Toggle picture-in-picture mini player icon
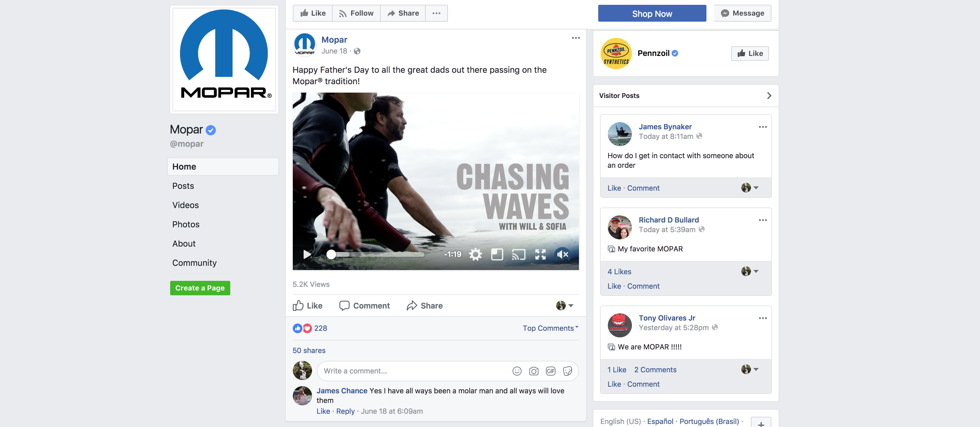Screen dimensions: 980x427 pyautogui.click(x=497, y=254)
